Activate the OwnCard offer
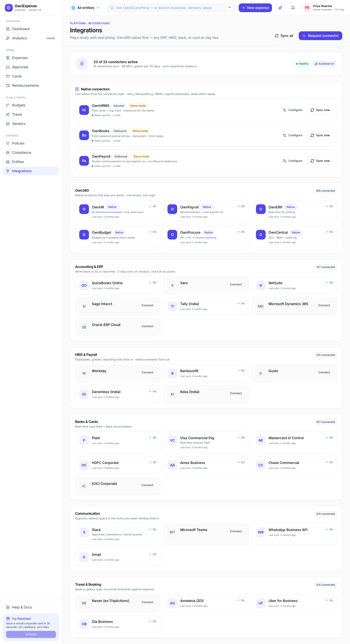The width and height of the screenshot is (350, 644). coord(31,634)
